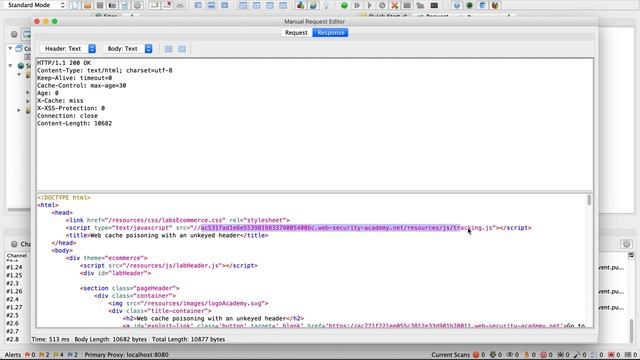Click the Request shown above Response icon
Screen dimensions: 640x360
[256, 5]
